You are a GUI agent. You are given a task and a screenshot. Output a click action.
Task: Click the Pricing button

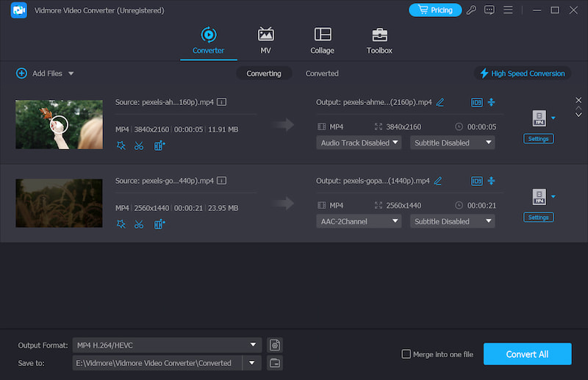[x=435, y=10]
